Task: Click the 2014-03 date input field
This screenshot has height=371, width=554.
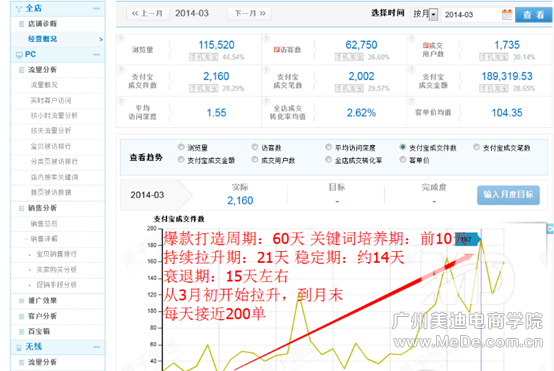Action: (472, 15)
